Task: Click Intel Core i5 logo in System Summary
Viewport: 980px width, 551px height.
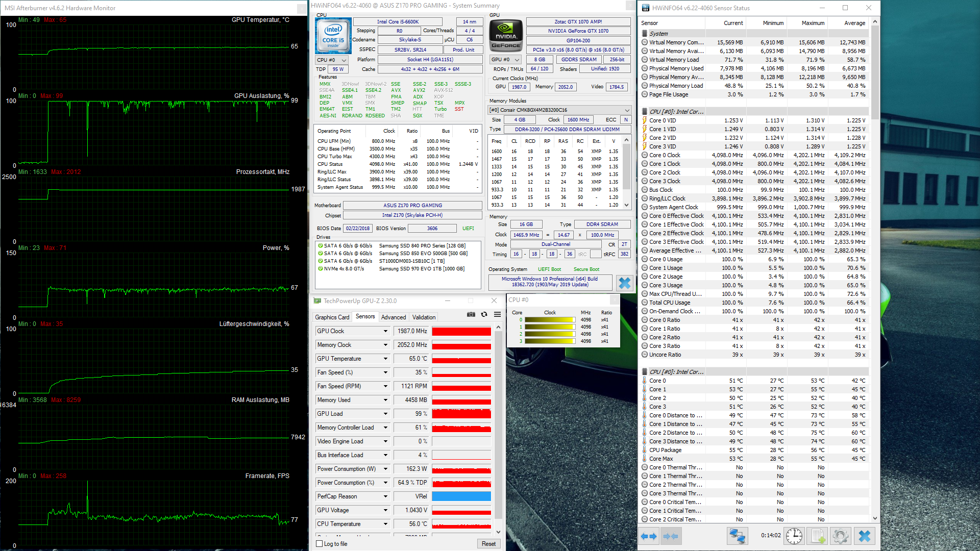Action: pos(333,36)
